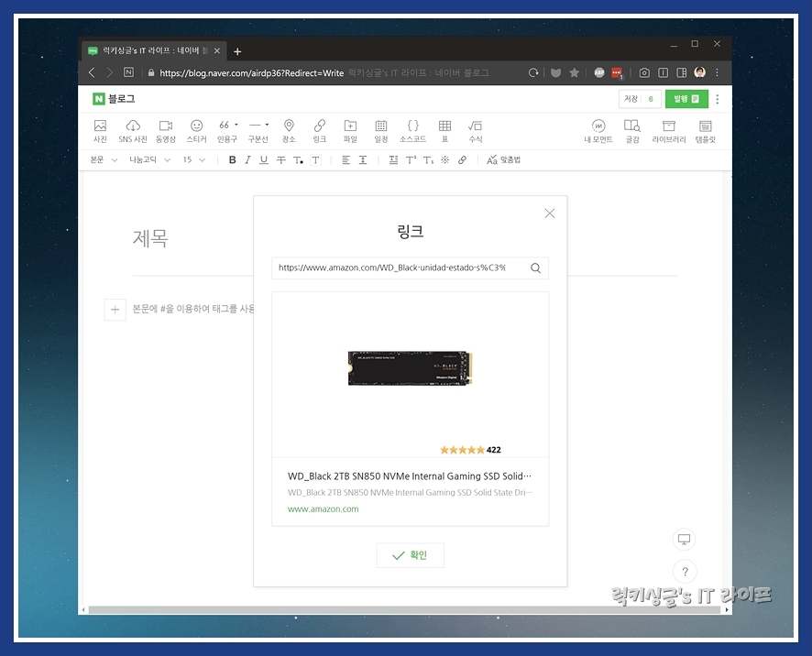Open the 라이브러리 panel
Image resolution: width=812 pixels, height=656 pixels.
tap(668, 131)
